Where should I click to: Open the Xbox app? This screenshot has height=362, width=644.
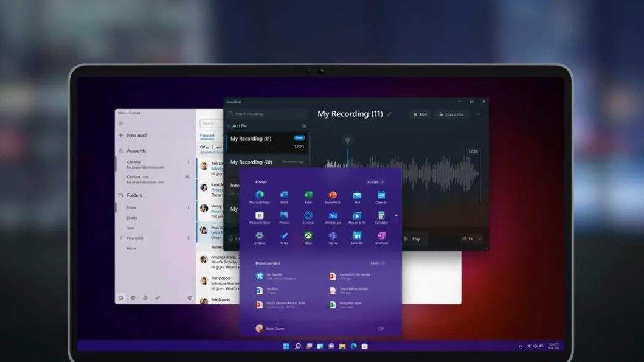click(x=309, y=236)
